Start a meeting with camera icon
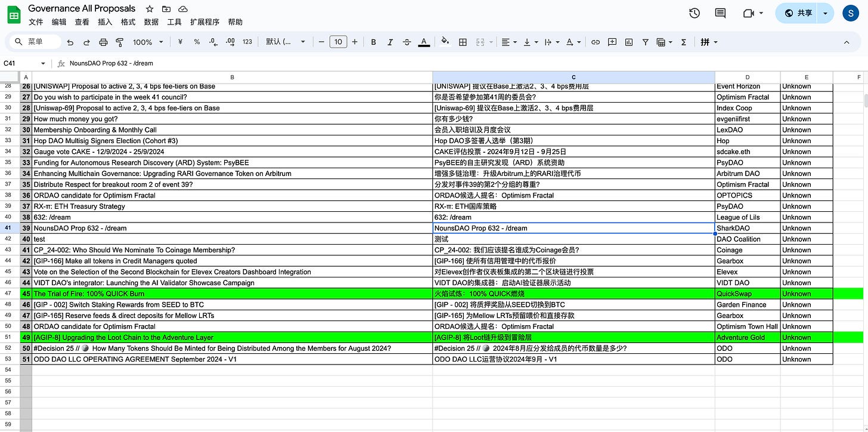Viewport: 868px width, 432px height. 753,13
